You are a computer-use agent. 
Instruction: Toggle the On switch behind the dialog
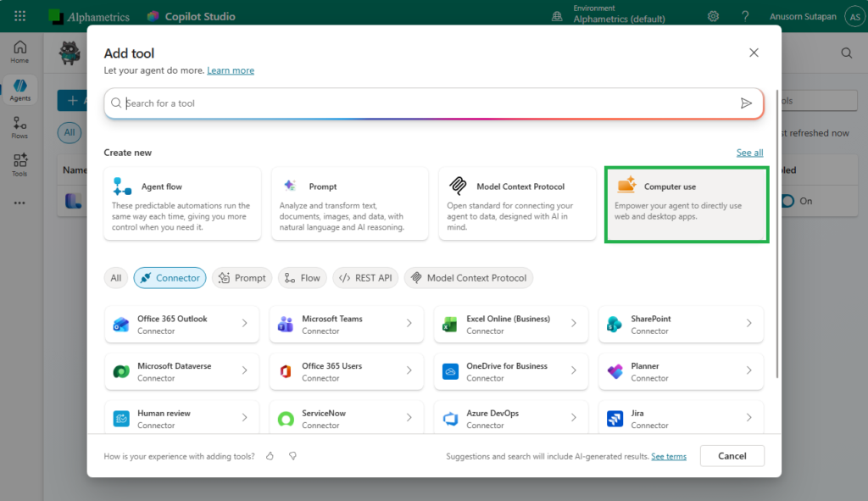coord(788,201)
